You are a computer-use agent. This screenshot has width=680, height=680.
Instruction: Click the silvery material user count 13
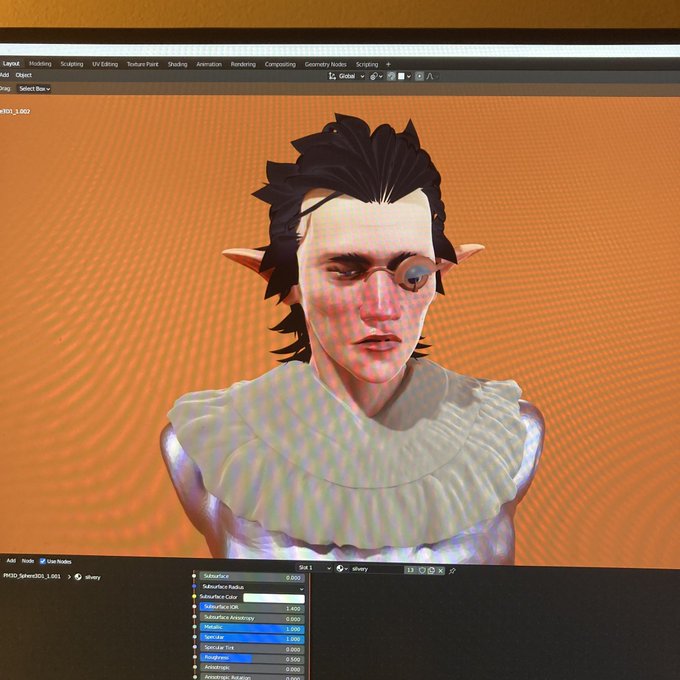(410, 570)
